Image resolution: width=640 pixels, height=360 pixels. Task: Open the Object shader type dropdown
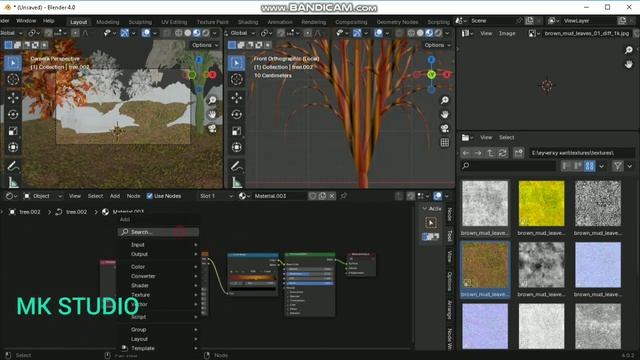click(x=42, y=196)
